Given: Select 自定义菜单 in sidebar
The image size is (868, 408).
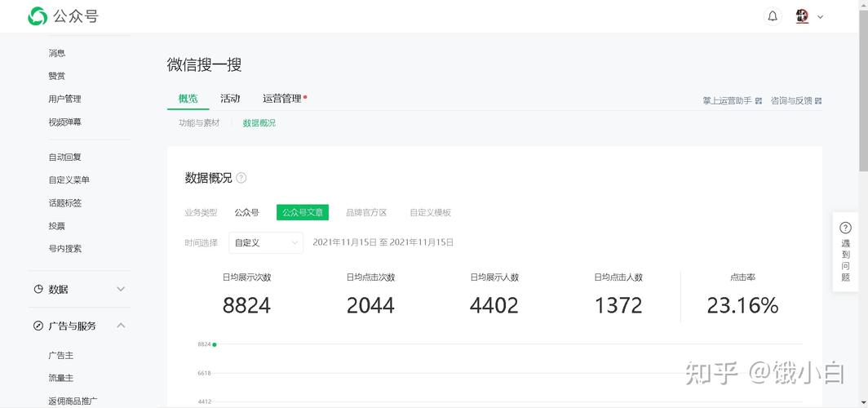Looking at the screenshot, I should click(x=69, y=180).
